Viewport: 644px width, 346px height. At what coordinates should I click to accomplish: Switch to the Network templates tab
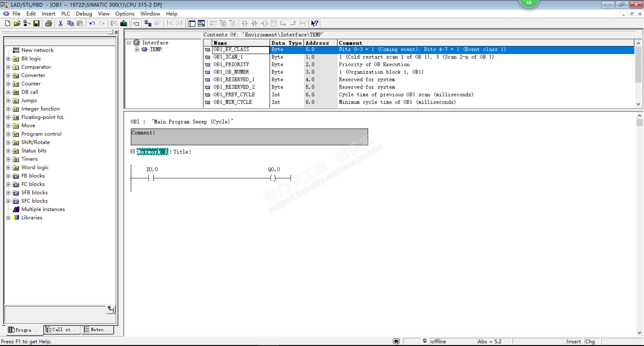[97, 330]
